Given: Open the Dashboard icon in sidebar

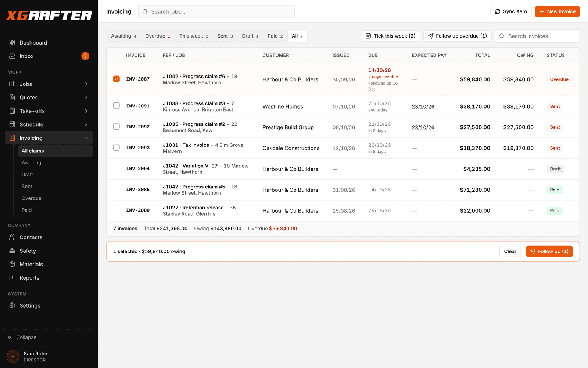Looking at the screenshot, I should click(12, 43).
